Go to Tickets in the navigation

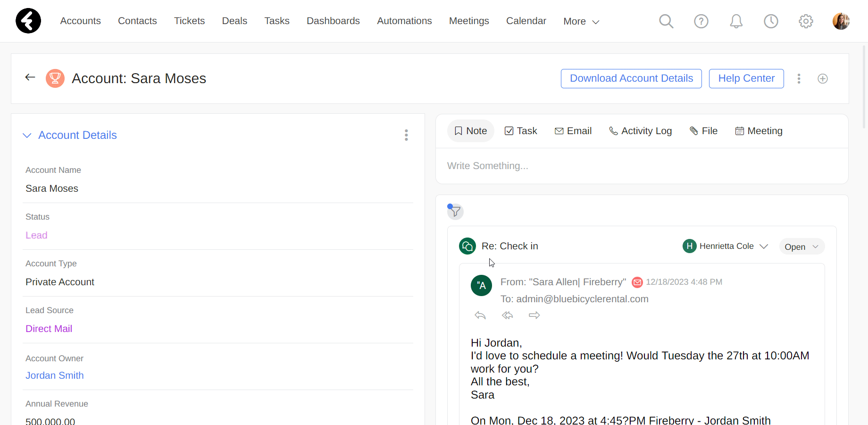coord(190,21)
